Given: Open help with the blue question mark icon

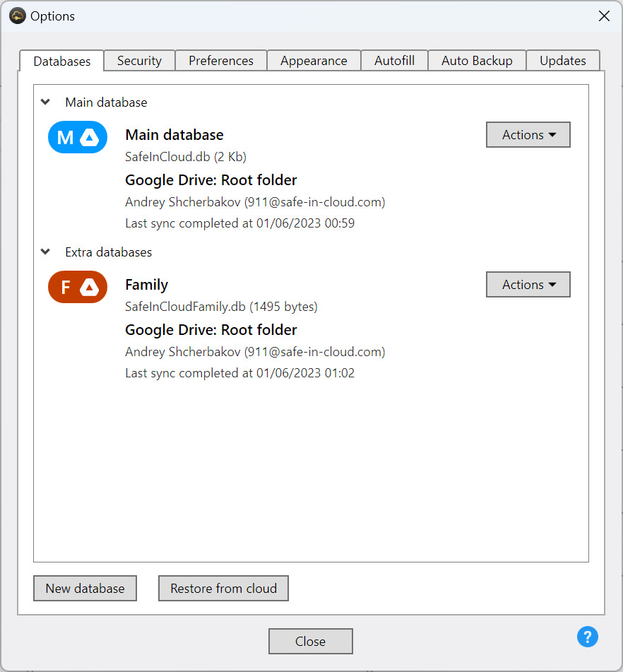Looking at the screenshot, I should pyautogui.click(x=588, y=637).
